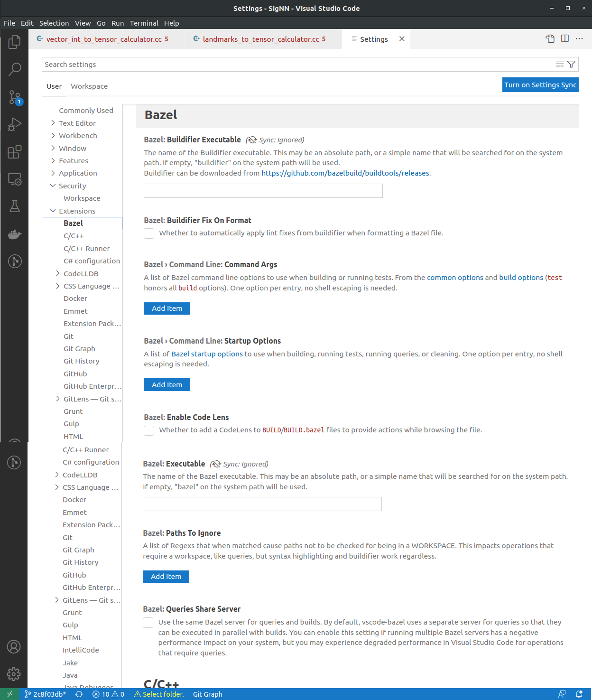Open the Help menu

click(x=172, y=23)
